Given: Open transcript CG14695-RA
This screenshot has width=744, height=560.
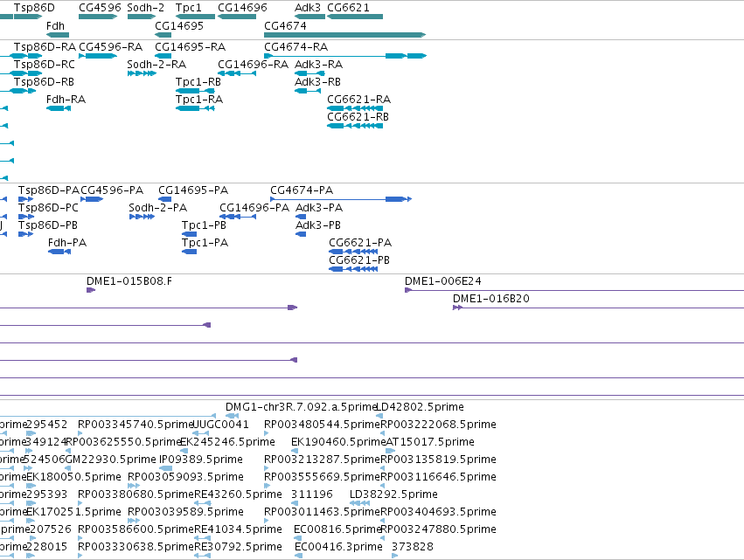Looking at the screenshot, I should tap(191, 47).
